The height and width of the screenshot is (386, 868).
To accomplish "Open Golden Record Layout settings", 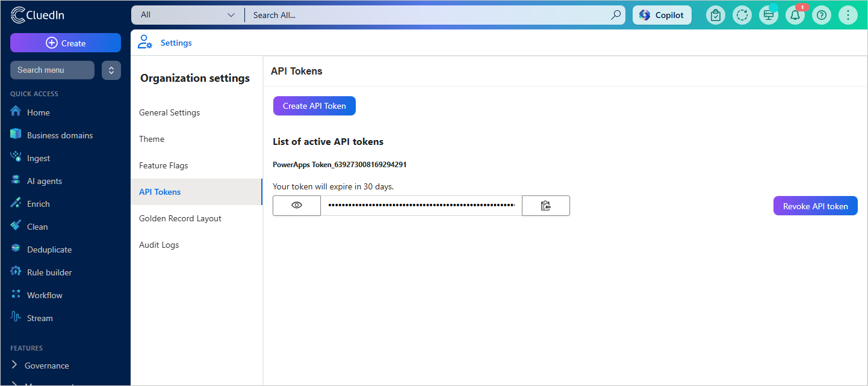I will pos(197,218).
